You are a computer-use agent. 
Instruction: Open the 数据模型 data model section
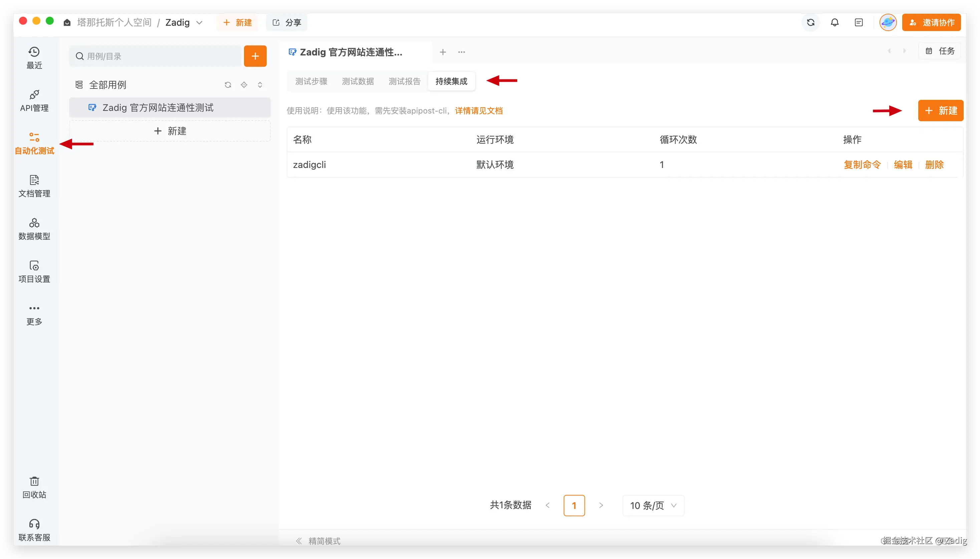pos(34,229)
